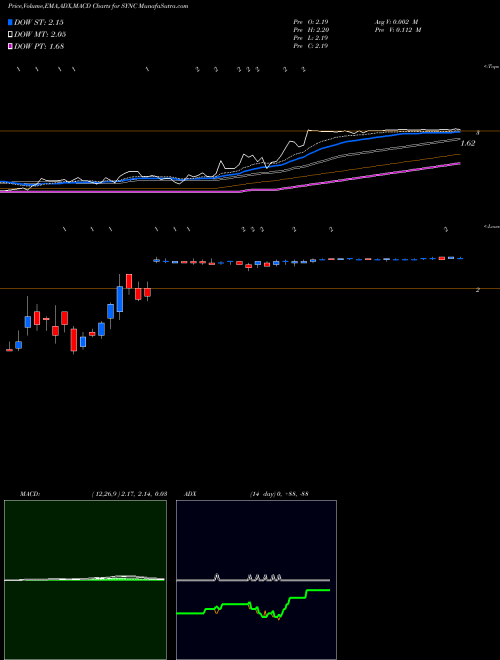Select the 'DOW PT: 1.68' legend text
This screenshot has height=660, width=500.
point(38,46)
